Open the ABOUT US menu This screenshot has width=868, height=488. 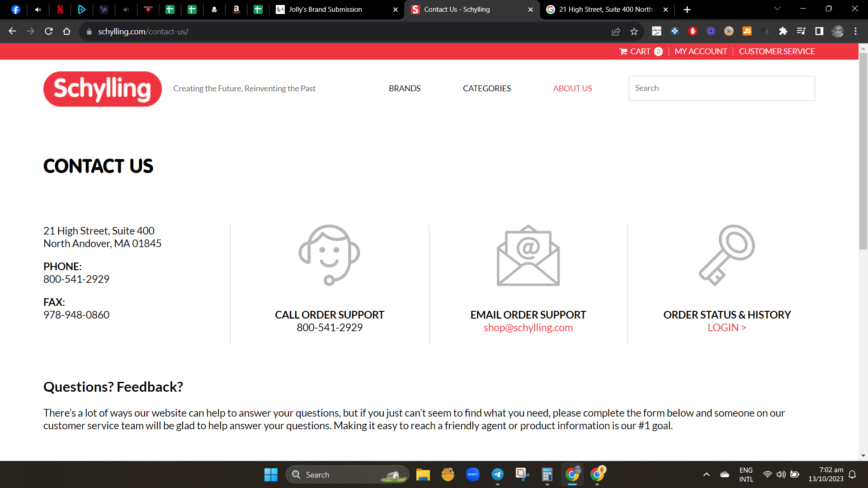tap(572, 89)
